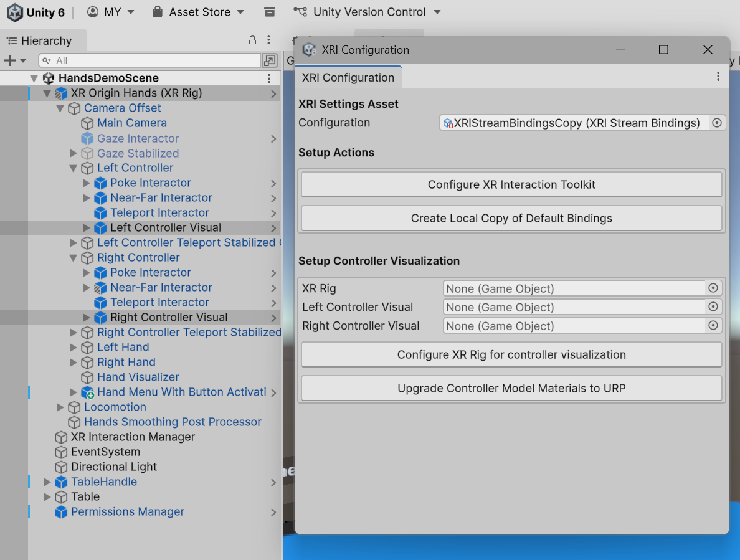Open prefab arrow for Right Controller Visual

[273, 318]
